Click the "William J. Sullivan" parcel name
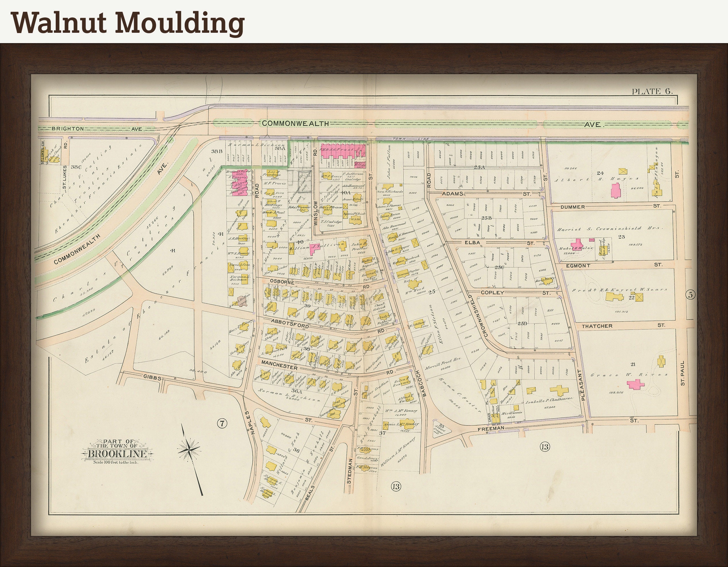 click(x=317, y=246)
